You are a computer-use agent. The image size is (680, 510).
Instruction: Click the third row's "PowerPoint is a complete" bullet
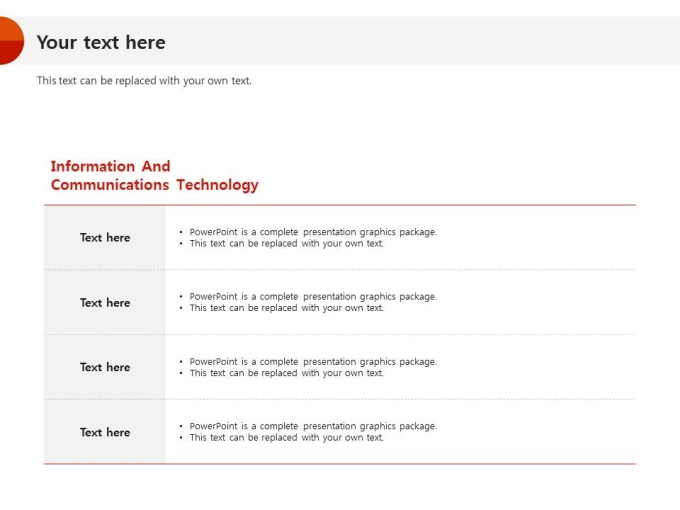coord(312,362)
